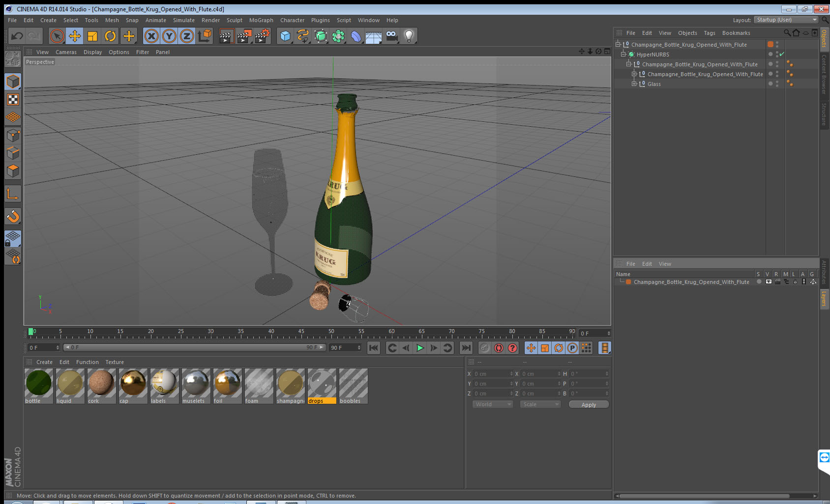Select the labels material thumbnail
Image resolution: width=830 pixels, height=504 pixels.
point(164,383)
